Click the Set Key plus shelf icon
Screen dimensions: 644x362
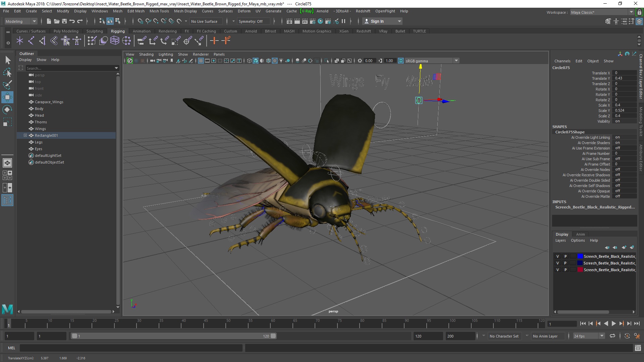pyautogui.click(x=214, y=41)
